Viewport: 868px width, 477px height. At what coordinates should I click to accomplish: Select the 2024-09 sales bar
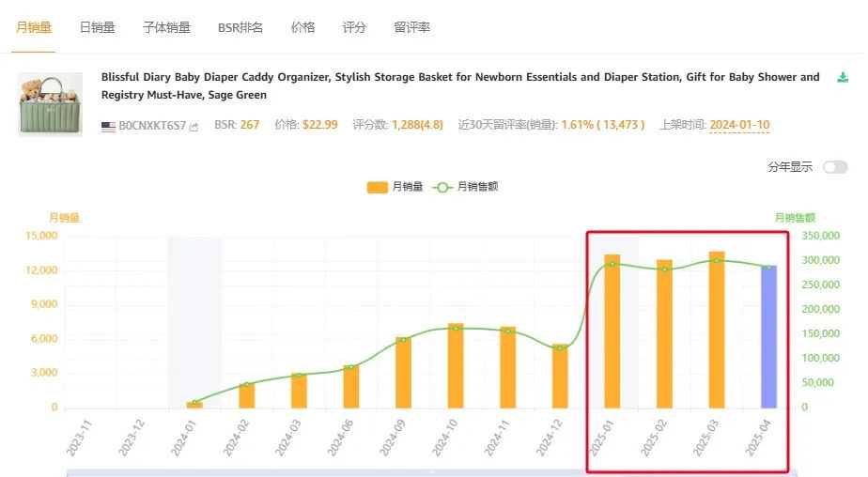pyautogui.click(x=404, y=373)
